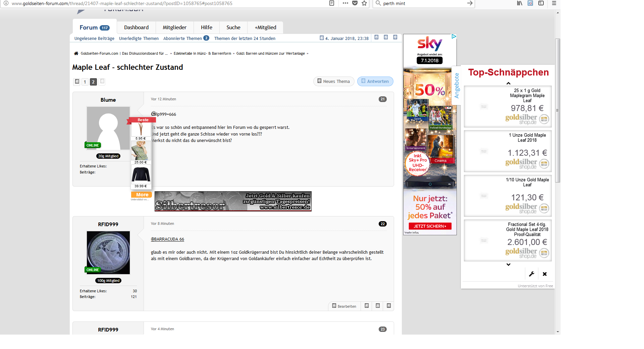Go to the previous page via pagination icon

click(77, 82)
